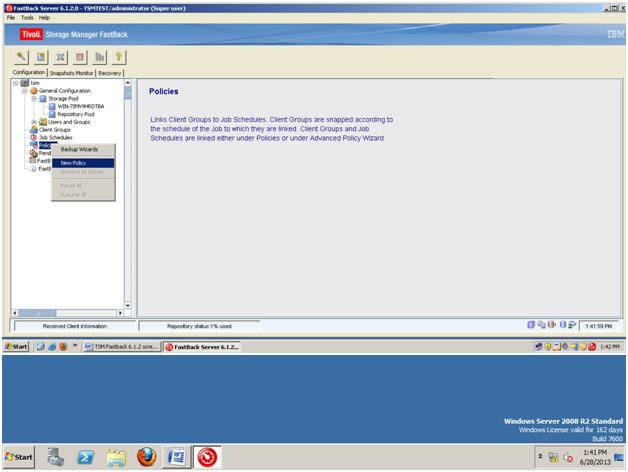628x472 pixels.
Task: Click the wand wizard toolbar icon
Action: (x=21, y=57)
